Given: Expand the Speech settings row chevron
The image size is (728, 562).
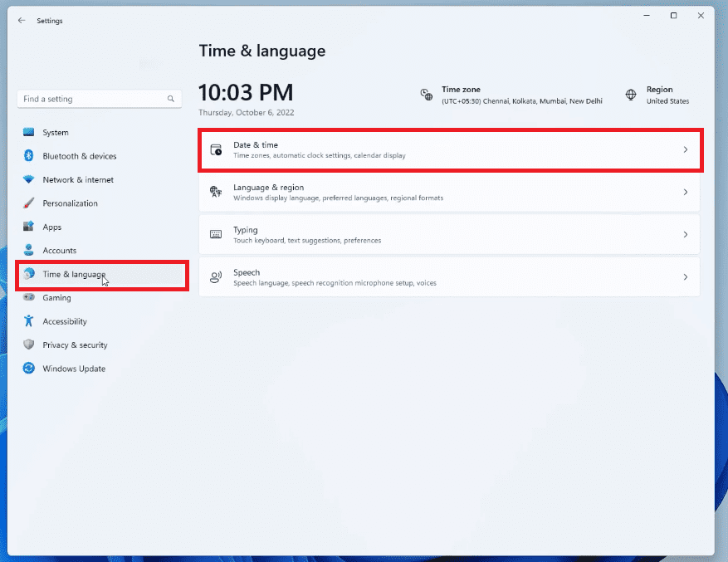Looking at the screenshot, I should coord(686,276).
